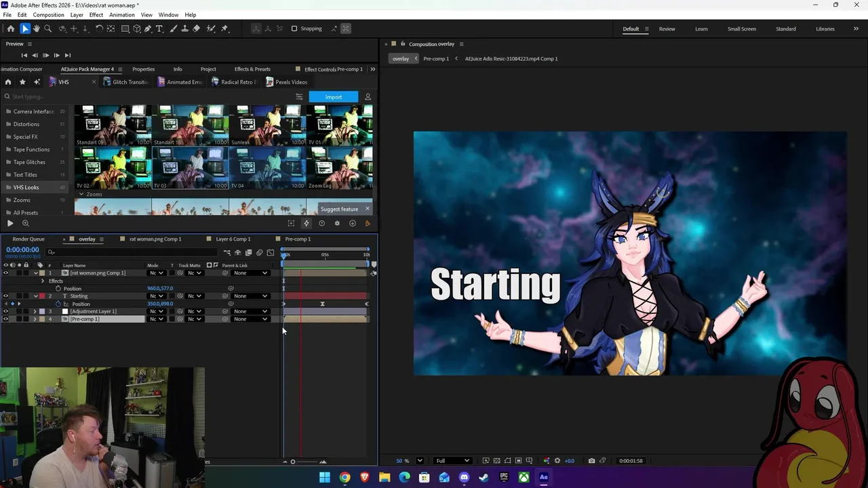
Task: Adjust viewer exposure value +0.0
Action: click(x=570, y=461)
